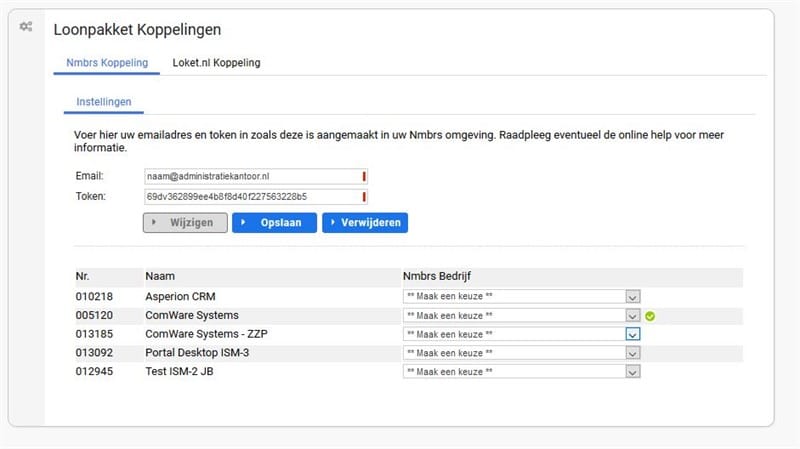
Task: Select company number 013092
Action: 94,353
